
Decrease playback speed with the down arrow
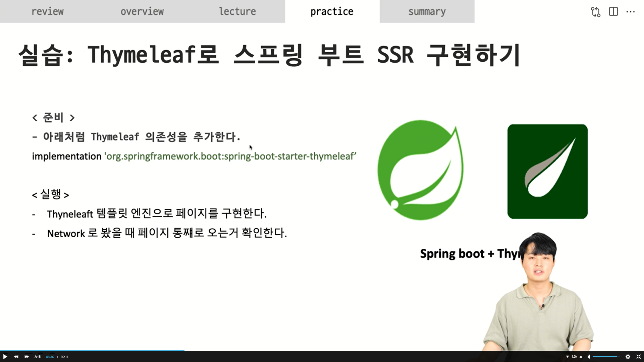[x=568, y=357]
